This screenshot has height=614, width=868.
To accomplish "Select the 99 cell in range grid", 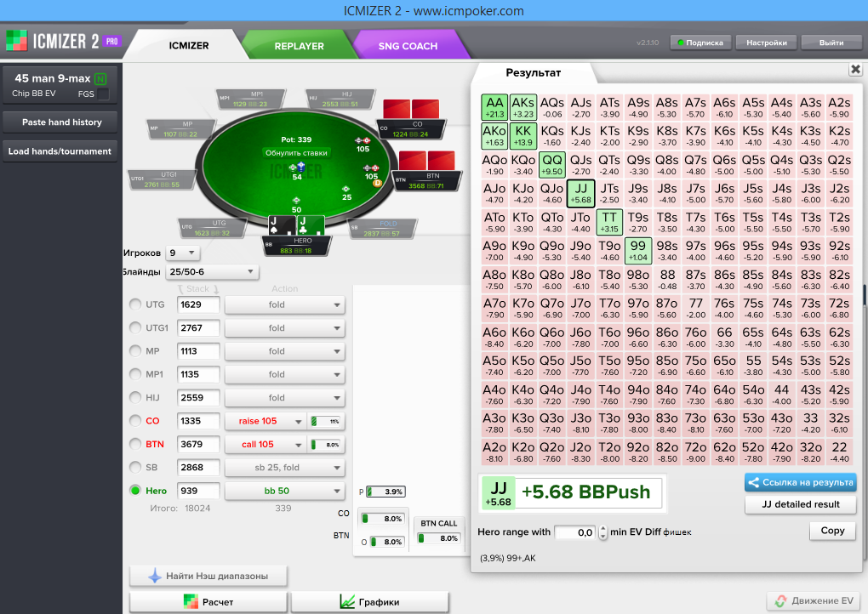I will click(x=638, y=251).
